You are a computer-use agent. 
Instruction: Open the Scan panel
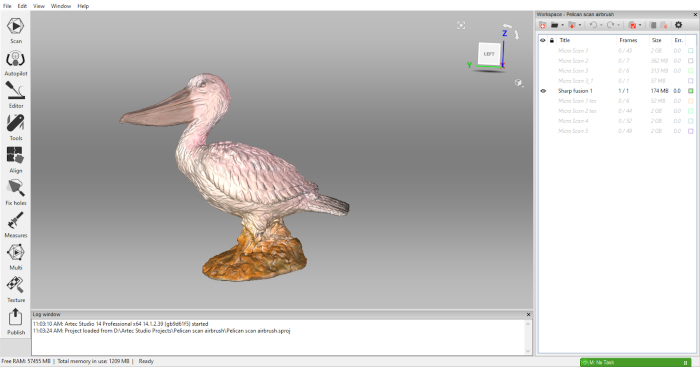[16, 30]
